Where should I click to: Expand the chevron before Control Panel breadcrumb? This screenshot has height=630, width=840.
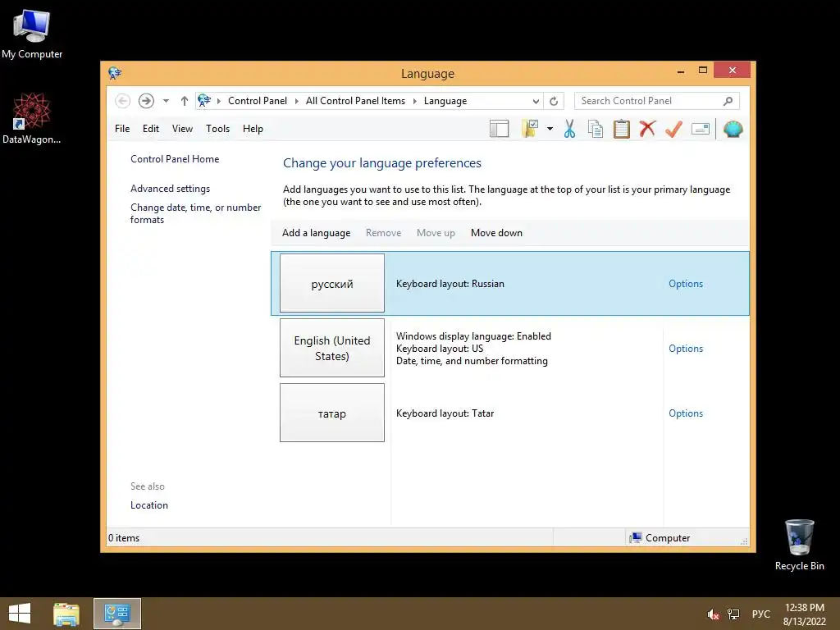tap(218, 101)
